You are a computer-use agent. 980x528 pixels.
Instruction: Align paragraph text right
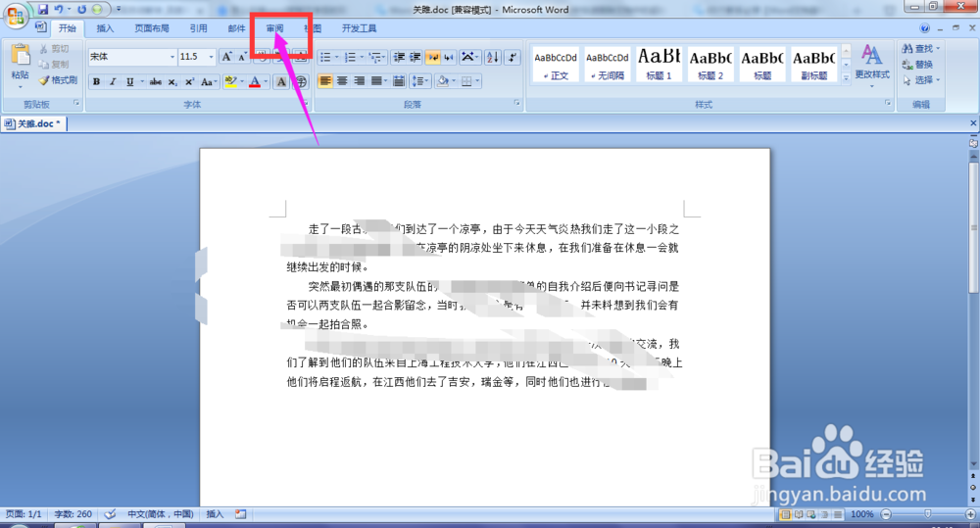point(359,80)
